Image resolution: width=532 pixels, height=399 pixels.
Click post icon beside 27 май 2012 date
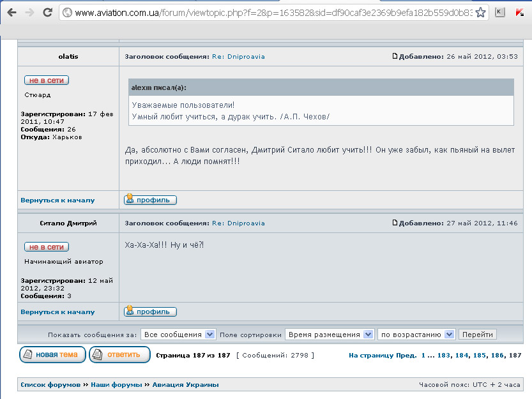(x=395, y=223)
